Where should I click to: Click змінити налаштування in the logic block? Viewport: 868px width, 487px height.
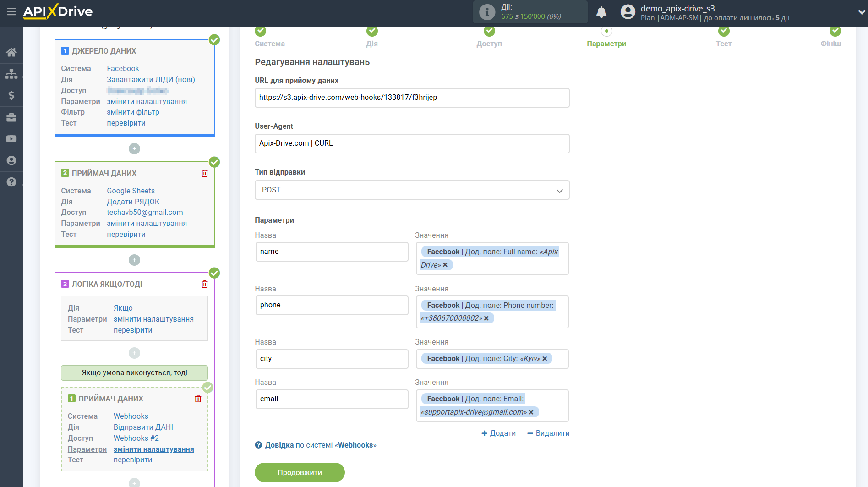(153, 319)
